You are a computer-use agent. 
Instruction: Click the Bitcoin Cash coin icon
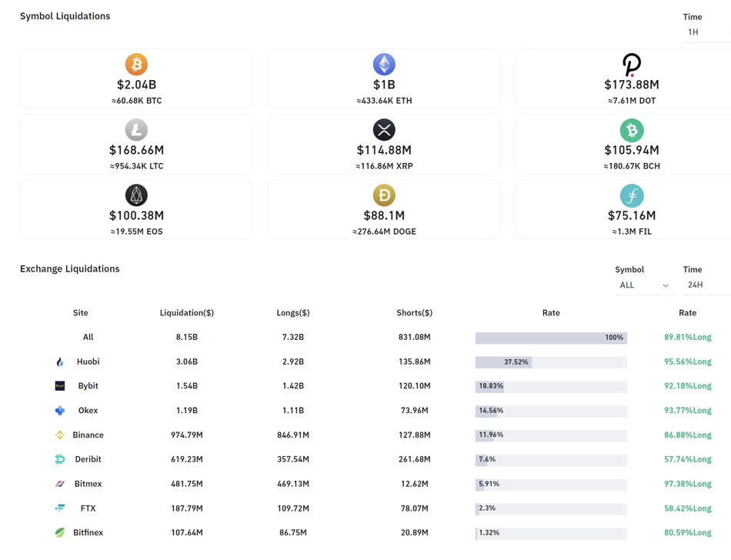pyautogui.click(x=632, y=130)
